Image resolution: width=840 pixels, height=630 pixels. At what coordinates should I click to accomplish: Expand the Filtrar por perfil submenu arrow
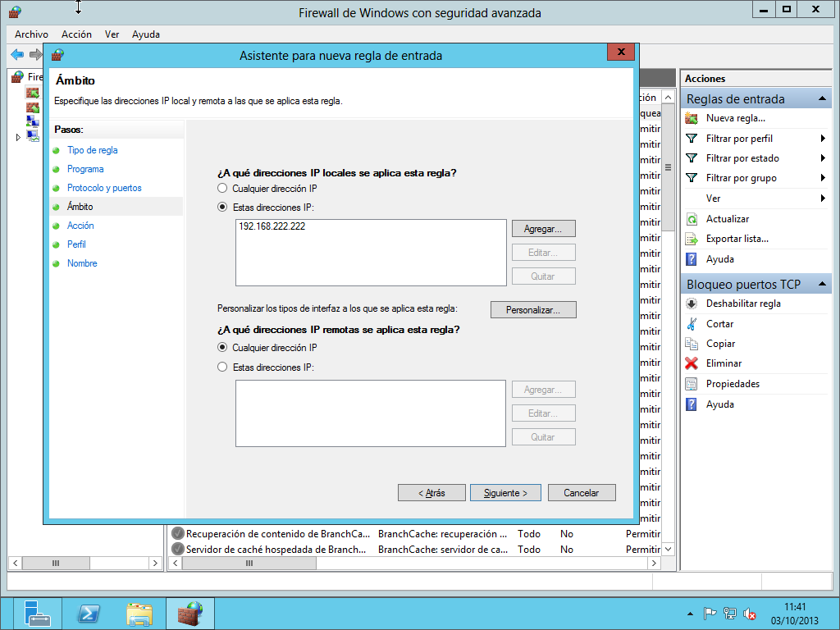[x=823, y=138]
